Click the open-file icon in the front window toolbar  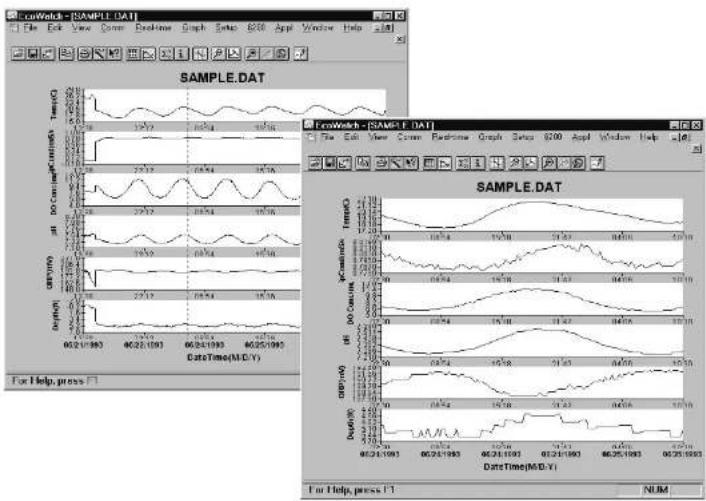315,163
